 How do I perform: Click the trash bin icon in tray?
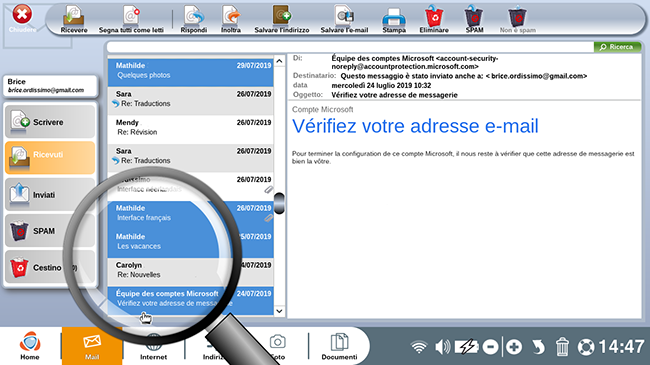(562, 347)
